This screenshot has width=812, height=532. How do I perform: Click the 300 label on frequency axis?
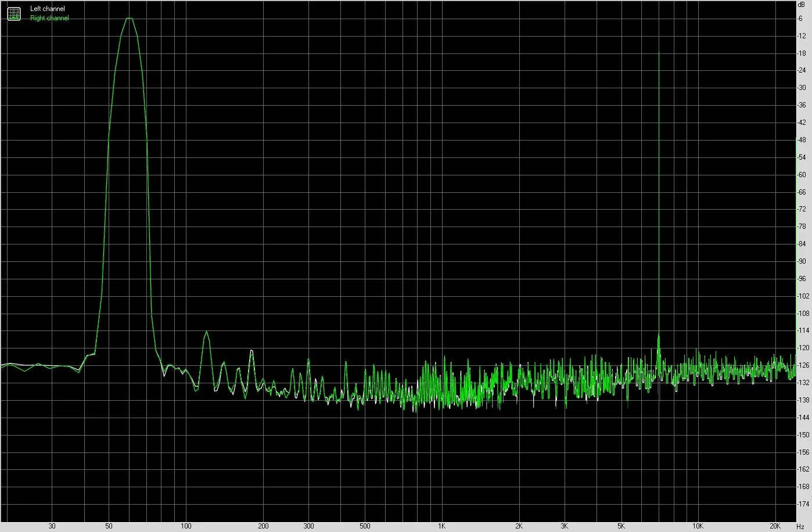pos(308,526)
